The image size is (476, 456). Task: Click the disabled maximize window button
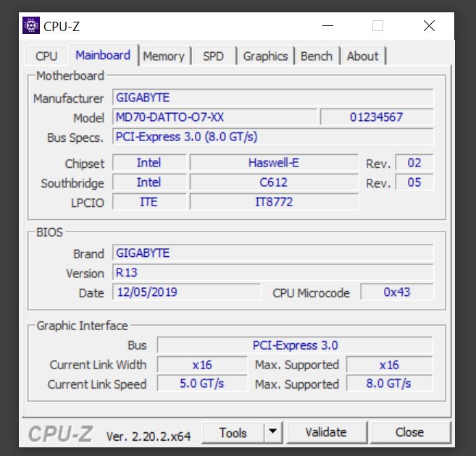(x=378, y=26)
